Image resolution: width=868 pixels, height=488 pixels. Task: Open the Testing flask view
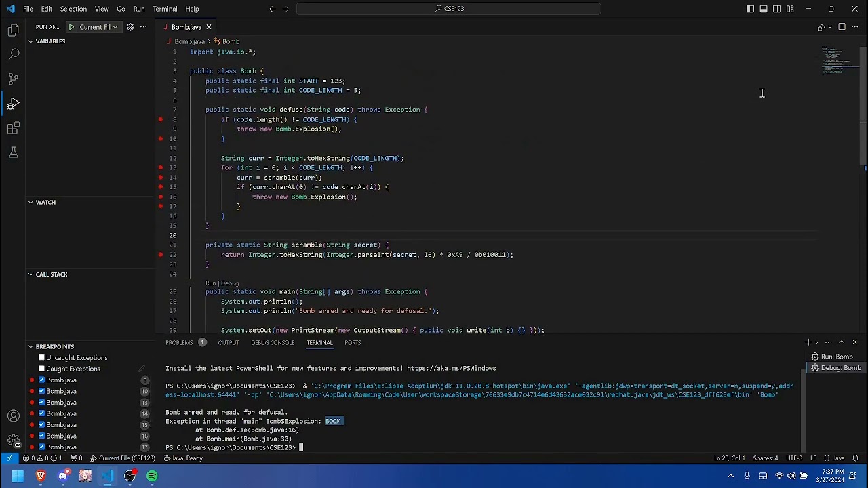[x=14, y=152]
